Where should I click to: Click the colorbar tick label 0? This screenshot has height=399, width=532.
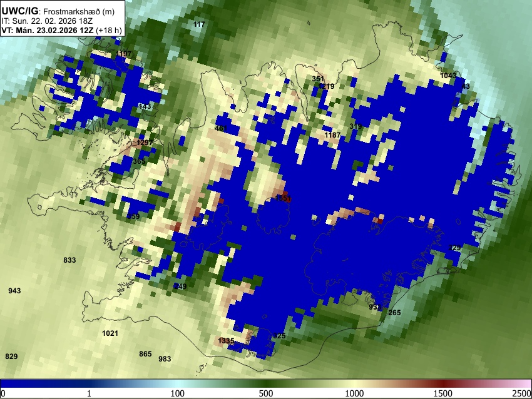[x=3, y=393]
